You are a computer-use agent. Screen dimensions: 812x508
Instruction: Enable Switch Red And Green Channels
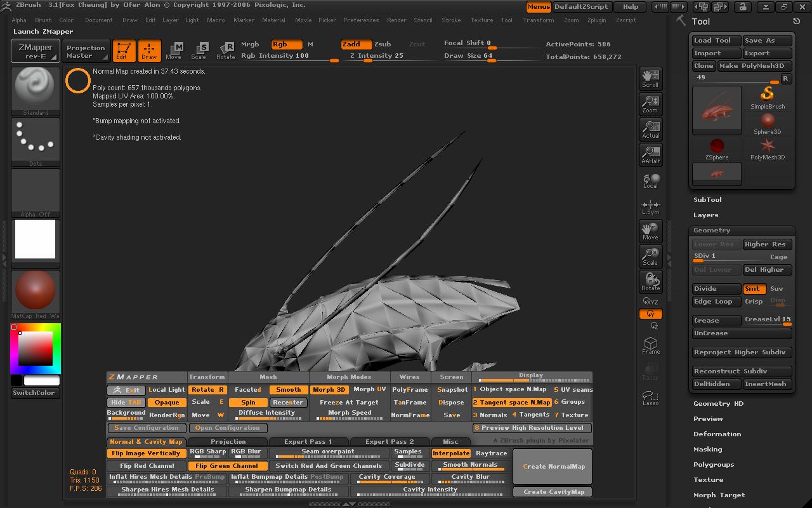click(x=329, y=466)
